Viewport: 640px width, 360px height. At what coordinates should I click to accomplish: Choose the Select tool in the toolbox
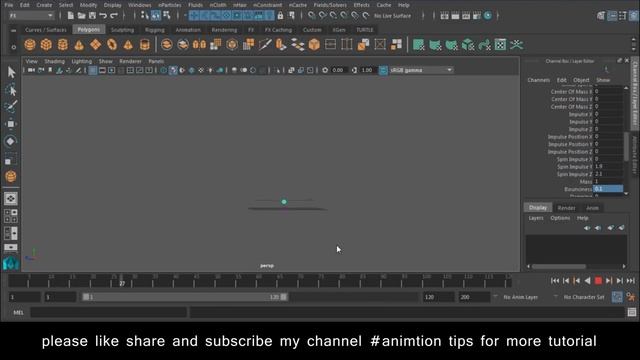coord(11,73)
